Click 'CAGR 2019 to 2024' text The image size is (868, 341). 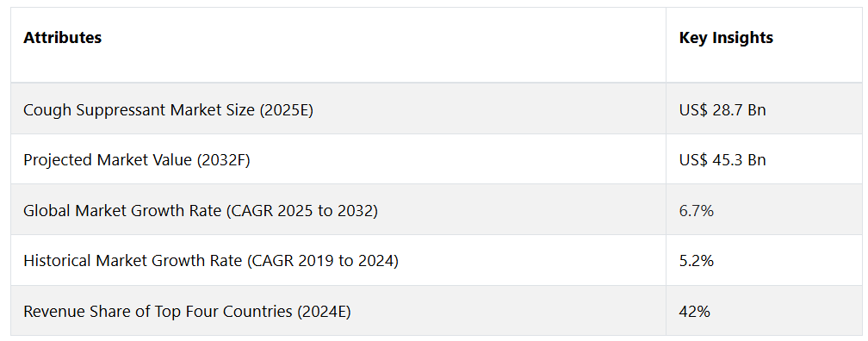pos(322,261)
